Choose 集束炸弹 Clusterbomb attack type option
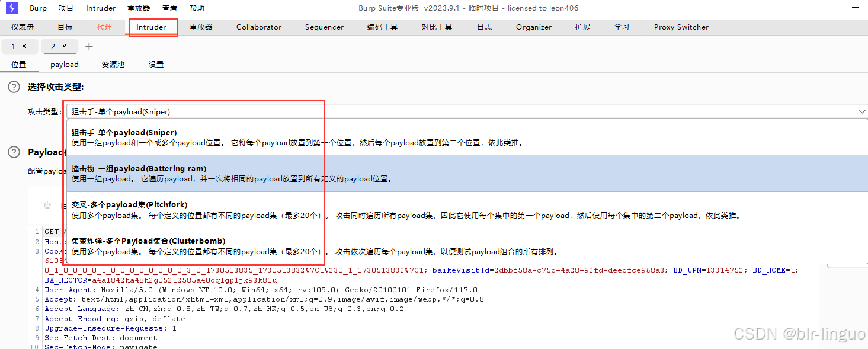 pyautogui.click(x=468, y=246)
